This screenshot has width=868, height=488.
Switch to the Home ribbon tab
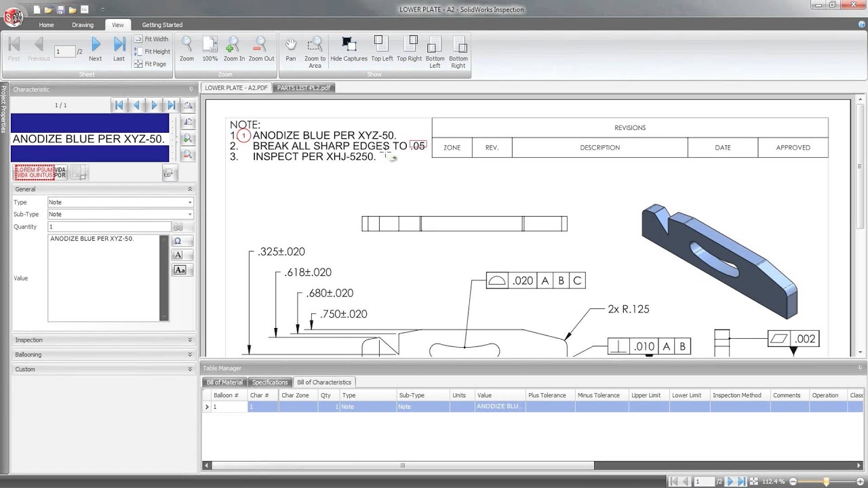pos(46,25)
